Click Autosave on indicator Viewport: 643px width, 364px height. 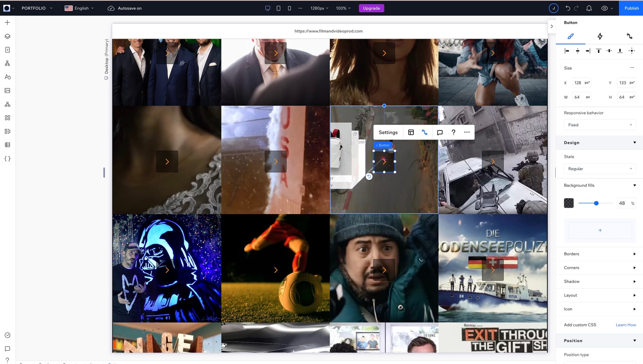tap(125, 8)
